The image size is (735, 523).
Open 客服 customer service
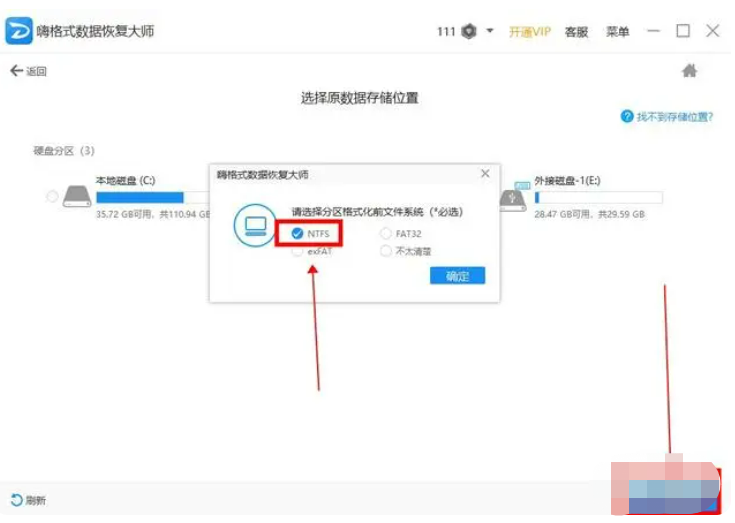pos(577,32)
